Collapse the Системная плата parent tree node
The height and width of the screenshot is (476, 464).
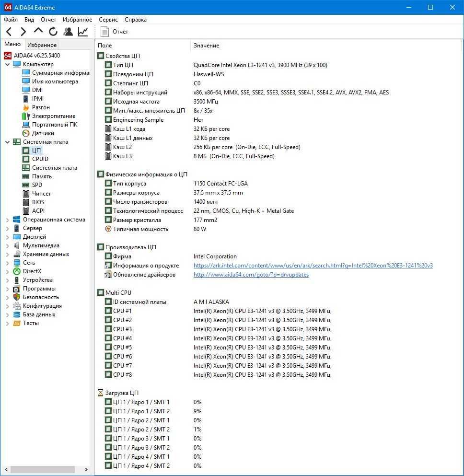click(7, 142)
